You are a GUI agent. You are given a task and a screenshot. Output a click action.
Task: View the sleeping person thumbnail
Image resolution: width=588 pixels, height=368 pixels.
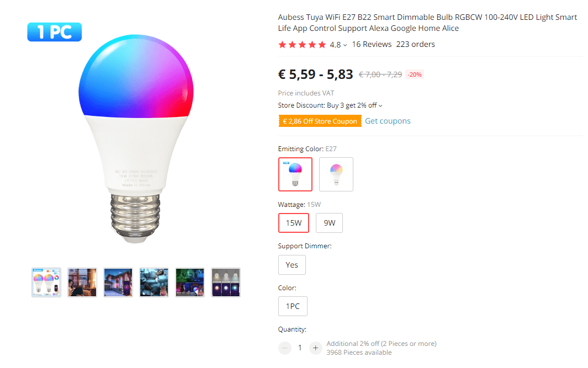click(x=154, y=282)
